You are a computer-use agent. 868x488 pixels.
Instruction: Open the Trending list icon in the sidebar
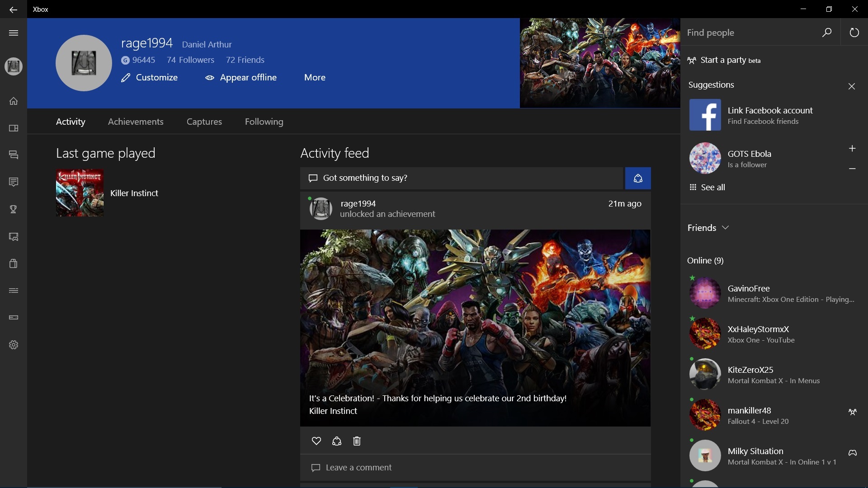[14, 291]
